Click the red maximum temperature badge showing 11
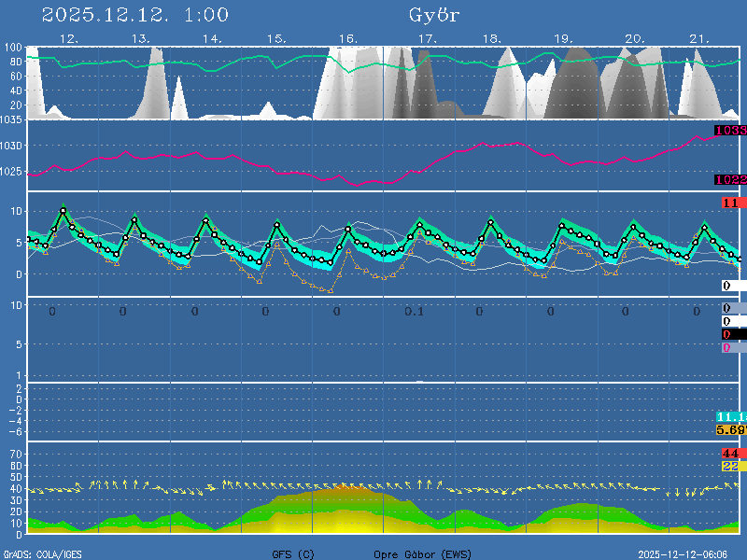The width and height of the screenshot is (747, 560). (x=730, y=203)
